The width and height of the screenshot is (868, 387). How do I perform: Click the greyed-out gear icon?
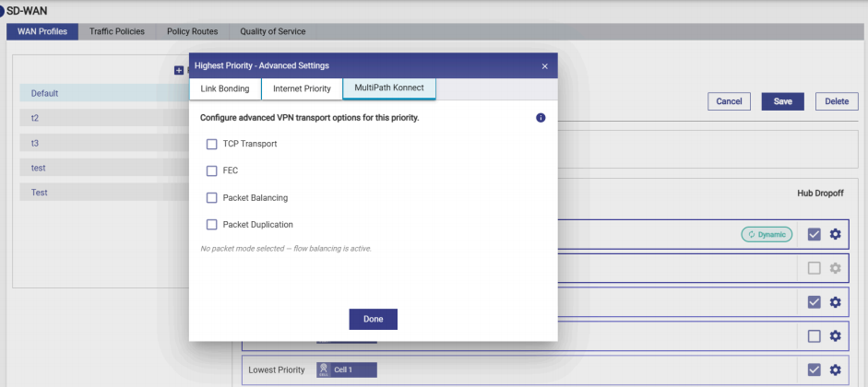[835, 268]
